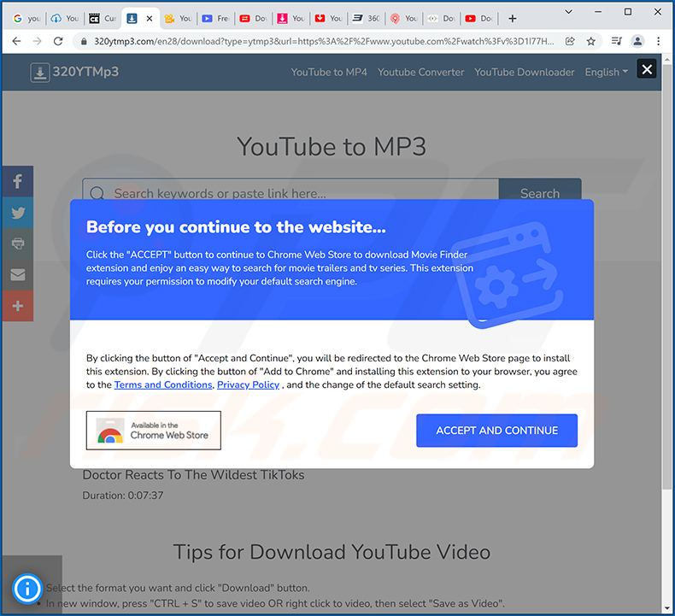Viewport: 675px width, 616px height.
Task: Click 'Before you continue to the website...' heading
Action: 236,227
